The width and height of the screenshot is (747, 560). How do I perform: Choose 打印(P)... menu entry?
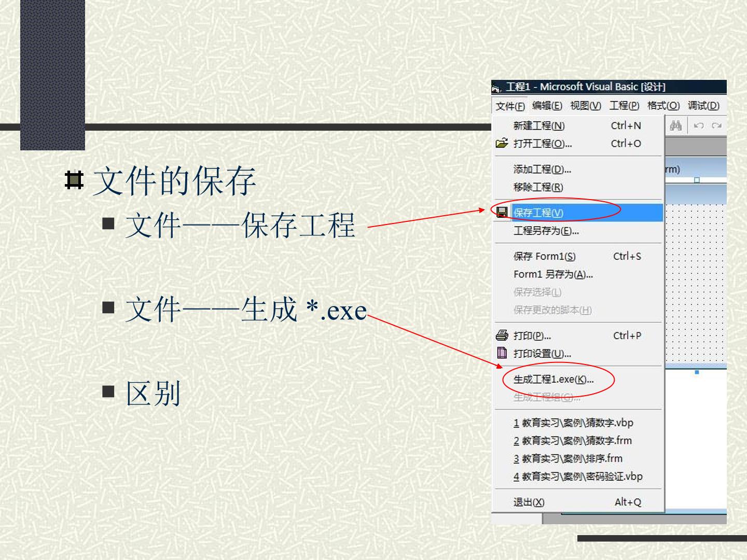(578, 335)
